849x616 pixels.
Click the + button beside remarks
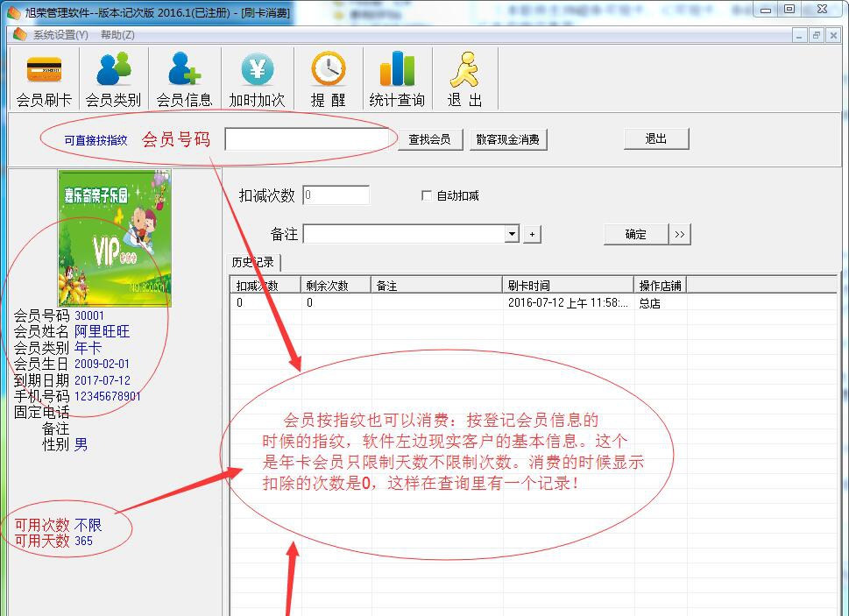coord(533,234)
